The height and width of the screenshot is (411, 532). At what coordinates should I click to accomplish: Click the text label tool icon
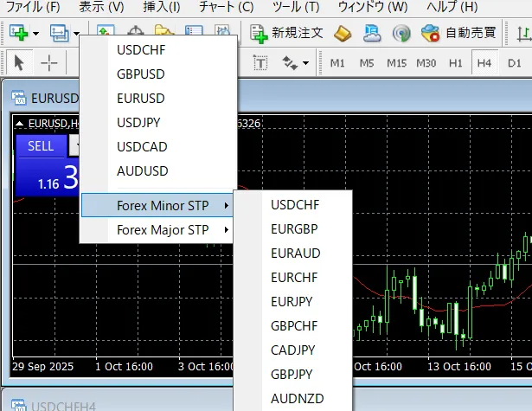point(260,62)
